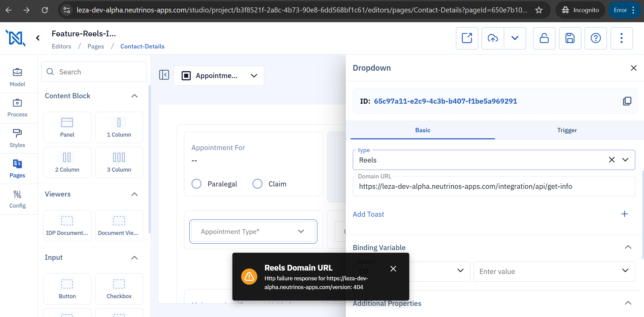Copy the component ID to clipboard
Screen dimensions: 644x317
[x=627, y=101]
